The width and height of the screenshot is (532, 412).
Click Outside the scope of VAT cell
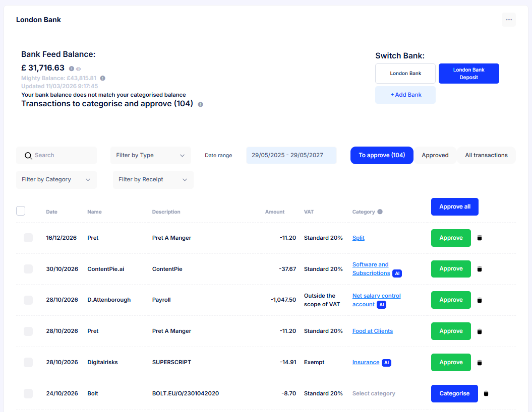[322, 300]
